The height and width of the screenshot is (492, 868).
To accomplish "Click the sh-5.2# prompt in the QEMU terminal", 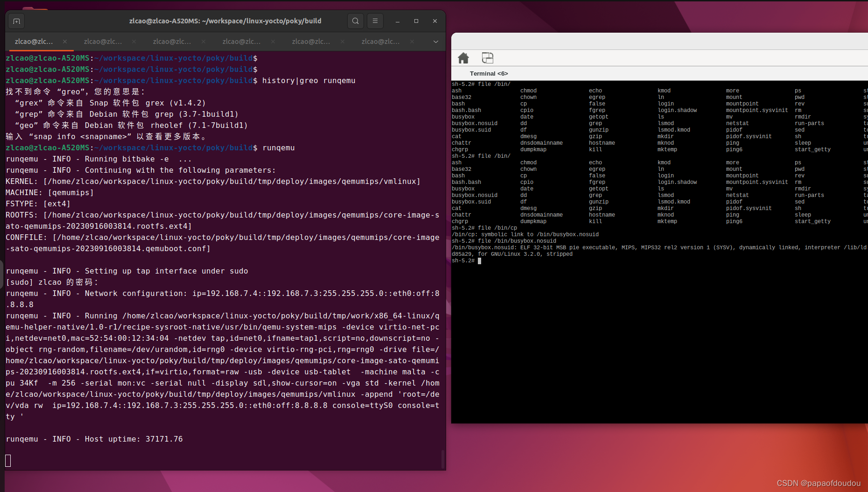I will pos(462,260).
